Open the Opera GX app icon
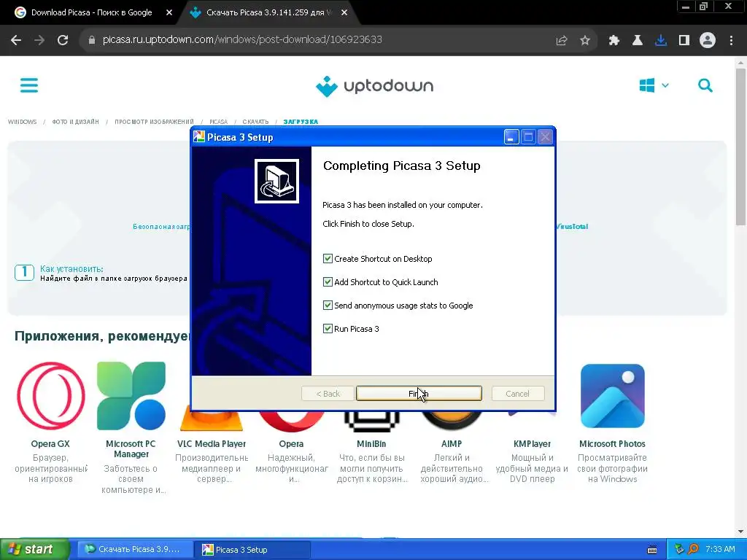 (x=50, y=396)
